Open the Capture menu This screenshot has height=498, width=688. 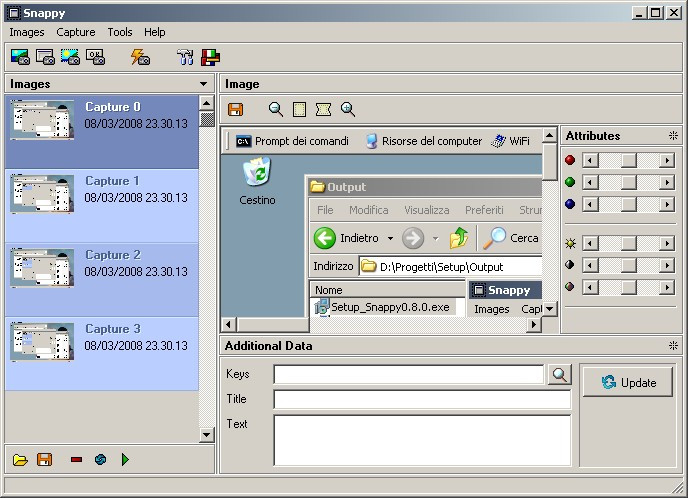pos(75,32)
